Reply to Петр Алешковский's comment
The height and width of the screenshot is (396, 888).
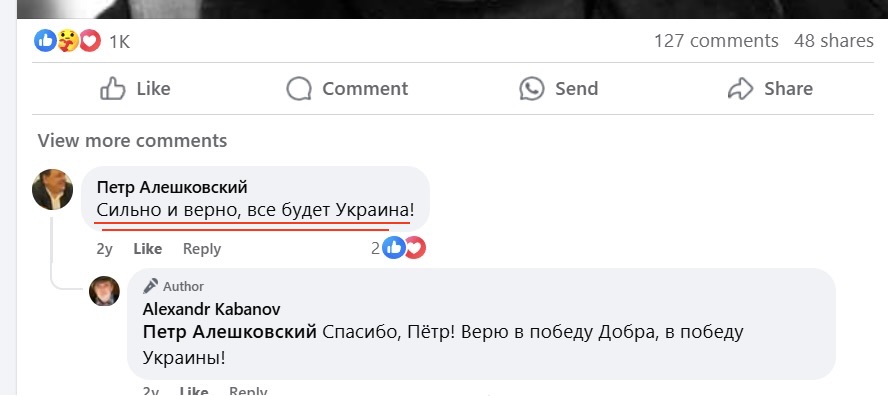tap(202, 249)
